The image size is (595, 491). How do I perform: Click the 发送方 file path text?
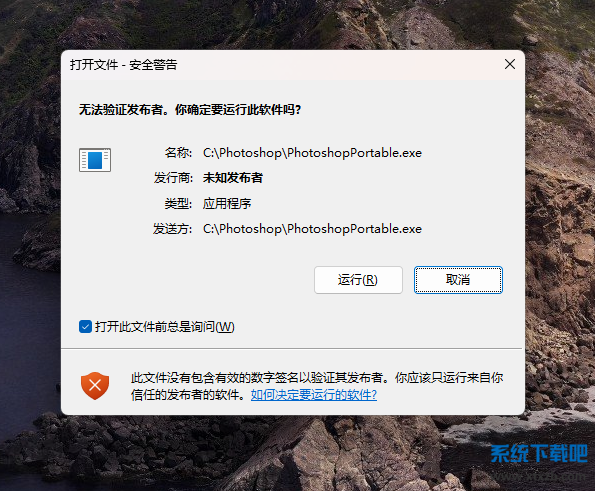(312, 229)
